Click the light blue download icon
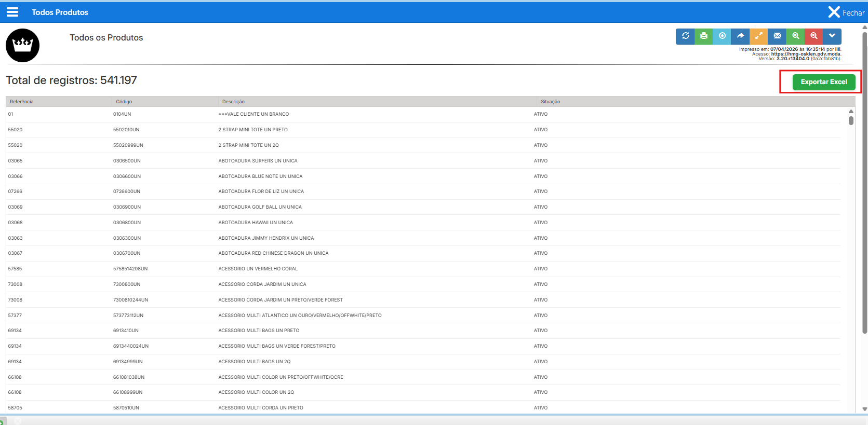The image size is (868, 425). 722,36
